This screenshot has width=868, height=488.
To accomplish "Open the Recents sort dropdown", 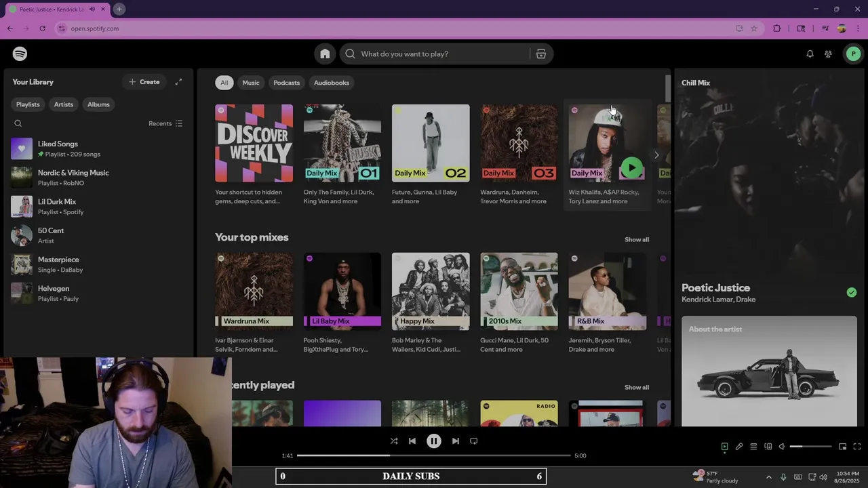I will [x=165, y=123].
